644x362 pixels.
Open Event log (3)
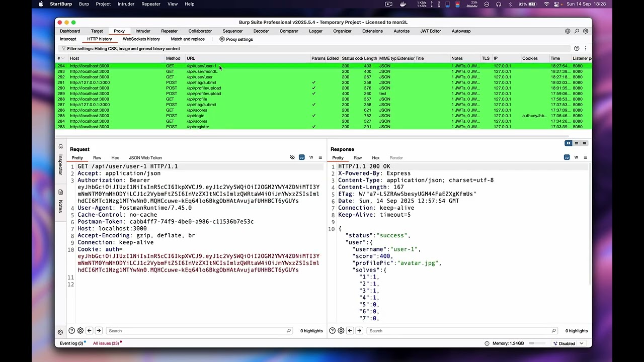point(71,343)
